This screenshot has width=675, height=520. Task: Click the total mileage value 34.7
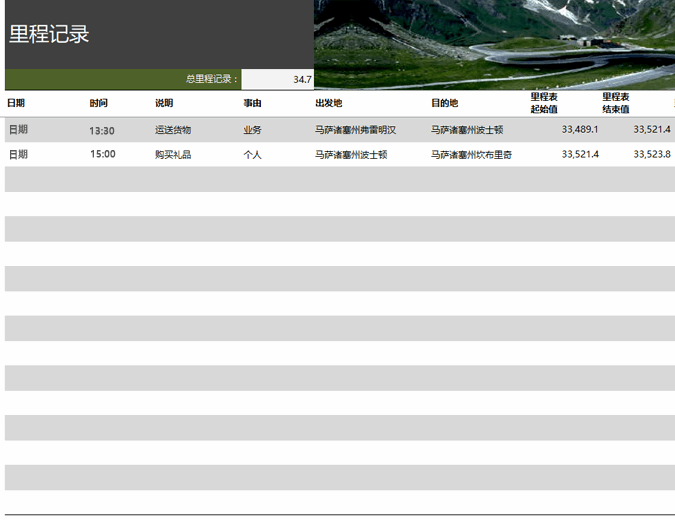pyautogui.click(x=301, y=80)
